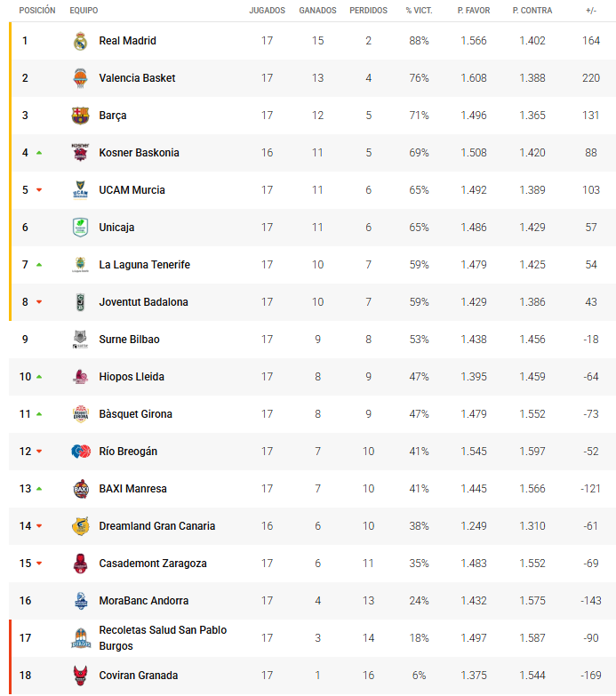Click the Surne Bilbao team name
The height and width of the screenshot is (696, 616).
(129, 340)
